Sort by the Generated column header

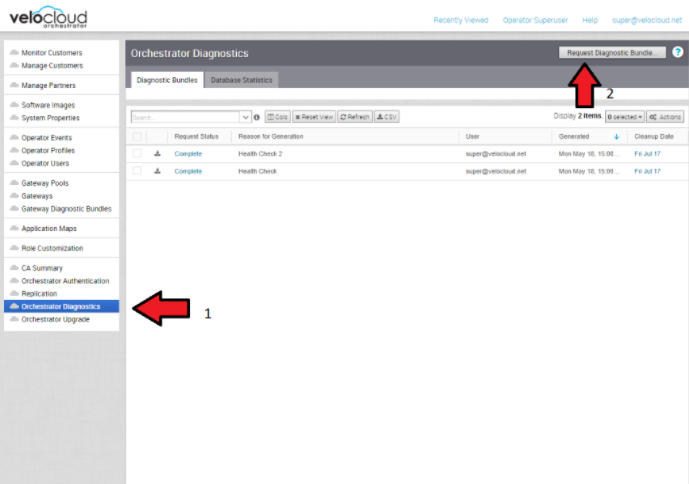pyautogui.click(x=574, y=136)
